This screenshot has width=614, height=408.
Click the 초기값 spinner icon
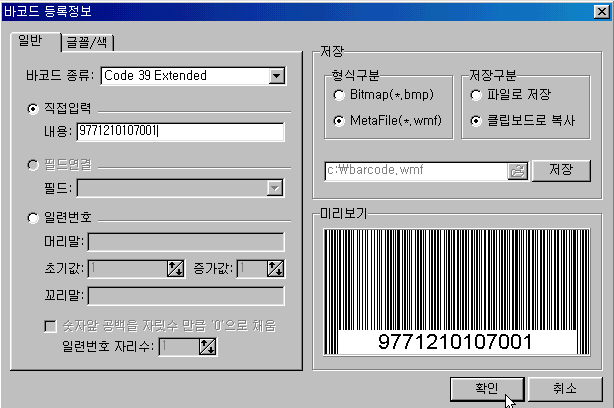point(177,268)
